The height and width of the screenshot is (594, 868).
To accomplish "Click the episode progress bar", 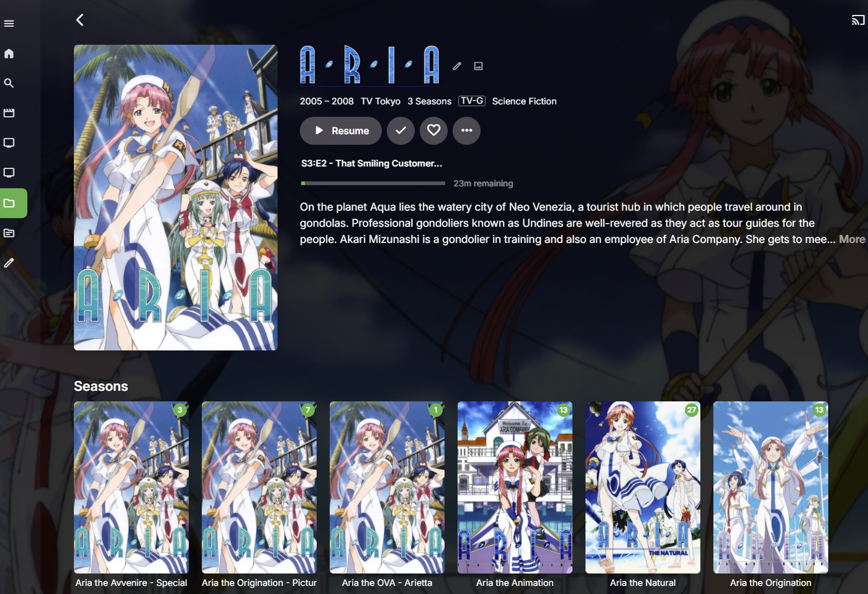I will point(373,183).
